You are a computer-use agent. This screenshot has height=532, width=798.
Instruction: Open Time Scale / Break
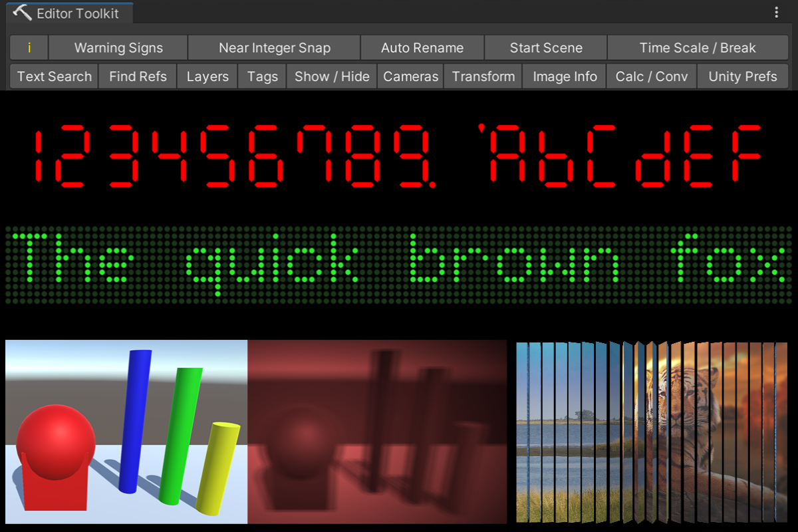click(x=698, y=48)
